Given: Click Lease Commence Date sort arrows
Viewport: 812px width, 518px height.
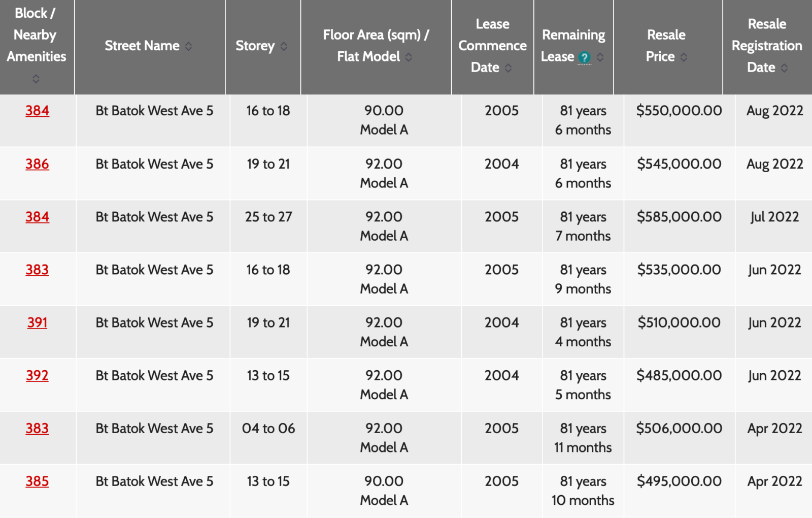Looking at the screenshot, I should 508,68.
